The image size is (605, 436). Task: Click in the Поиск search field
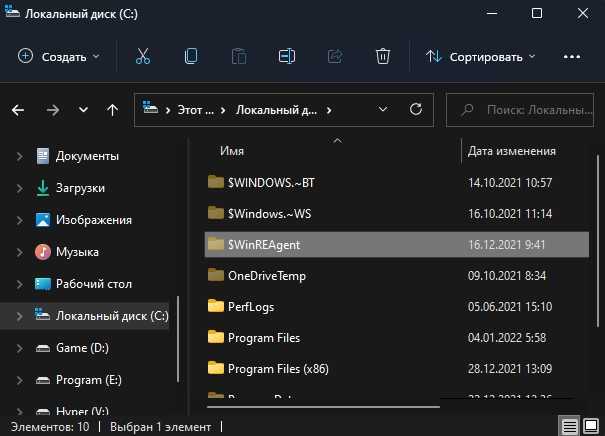pyautogui.click(x=520, y=110)
